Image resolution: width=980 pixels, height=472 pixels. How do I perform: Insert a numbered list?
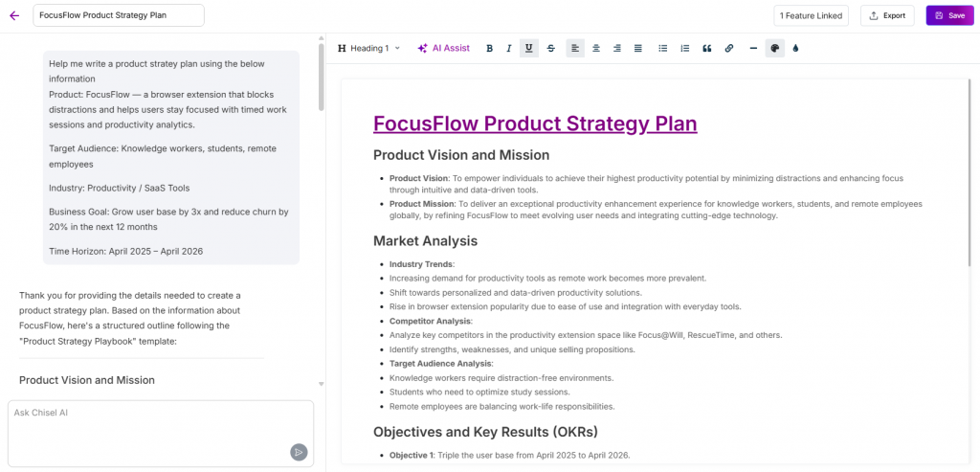pyautogui.click(x=685, y=48)
